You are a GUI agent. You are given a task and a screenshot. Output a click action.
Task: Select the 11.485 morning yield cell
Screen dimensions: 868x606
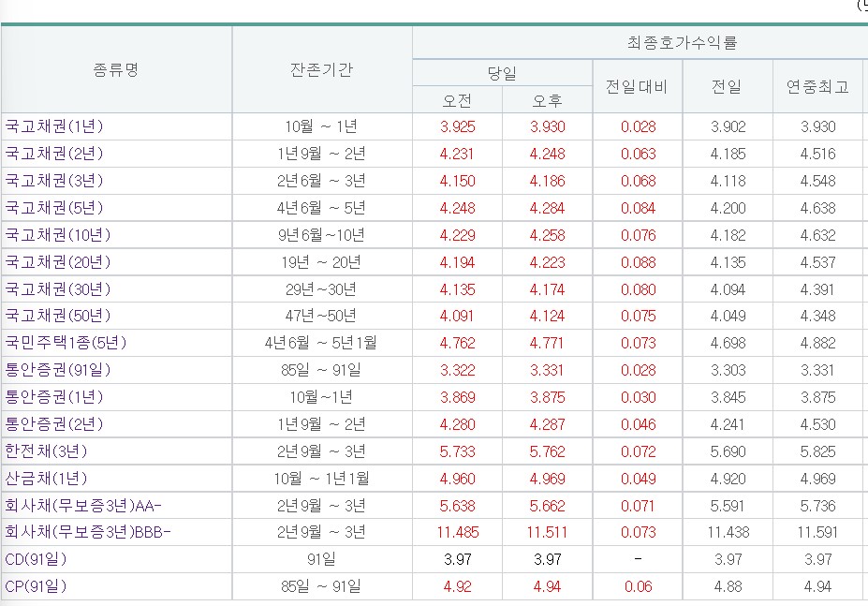(457, 534)
